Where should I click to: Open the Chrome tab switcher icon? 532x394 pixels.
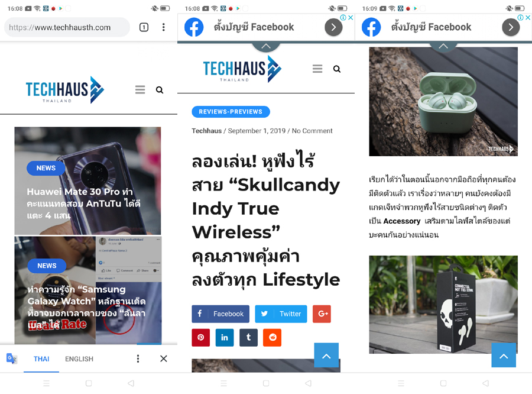coord(144,27)
